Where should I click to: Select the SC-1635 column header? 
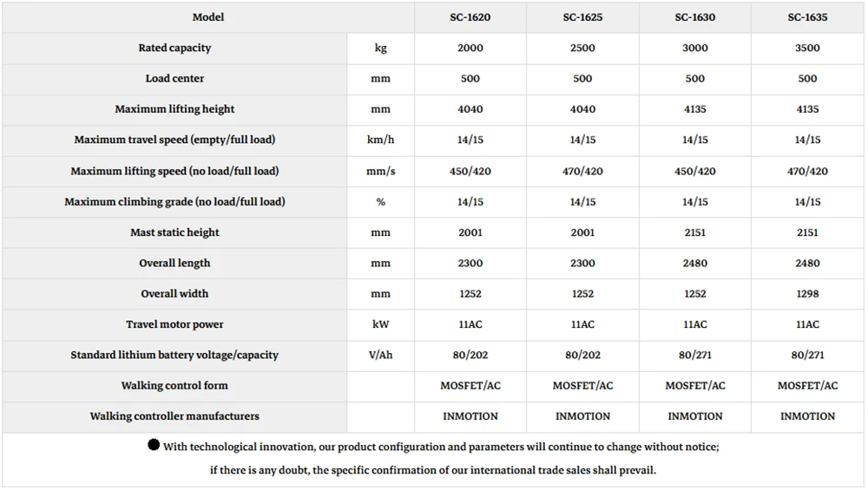point(807,17)
